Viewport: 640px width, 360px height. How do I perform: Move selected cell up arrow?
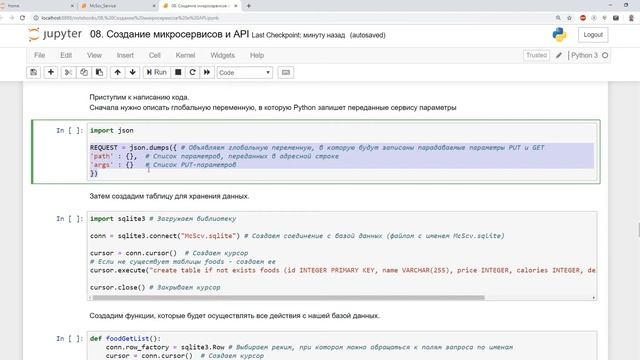tap(118, 72)
